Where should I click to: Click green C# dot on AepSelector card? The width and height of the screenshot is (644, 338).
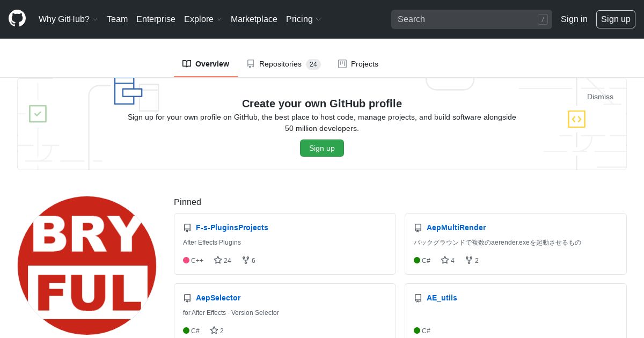(x=186, y=330)
